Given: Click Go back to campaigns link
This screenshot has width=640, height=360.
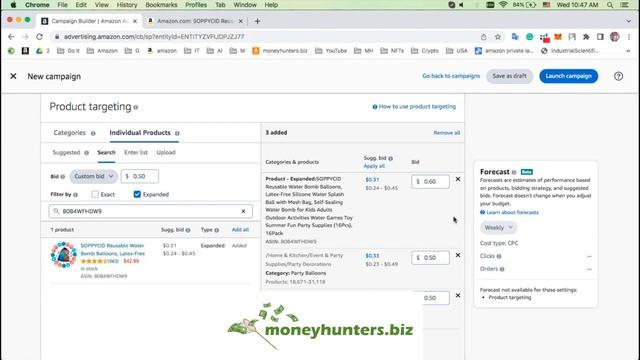Looking at the screenshot, I should coord(451,76).
